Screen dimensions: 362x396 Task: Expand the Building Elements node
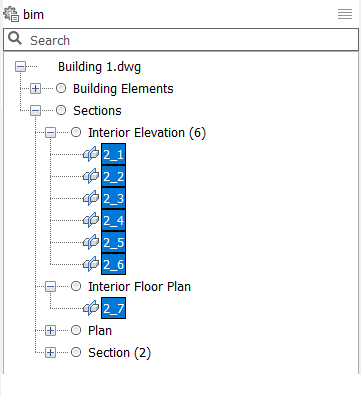tap(35, 89)
